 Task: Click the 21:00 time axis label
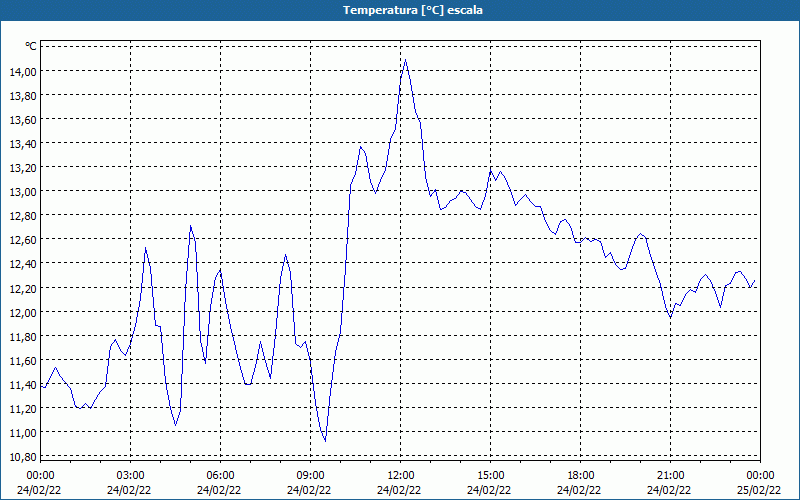pos(670,475)
